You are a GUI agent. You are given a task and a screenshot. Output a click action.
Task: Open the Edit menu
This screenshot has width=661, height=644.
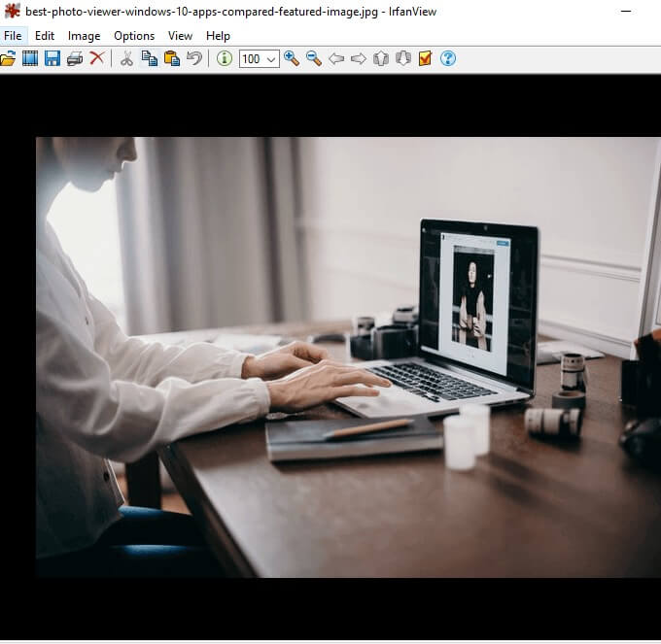(x=45, y=36)
